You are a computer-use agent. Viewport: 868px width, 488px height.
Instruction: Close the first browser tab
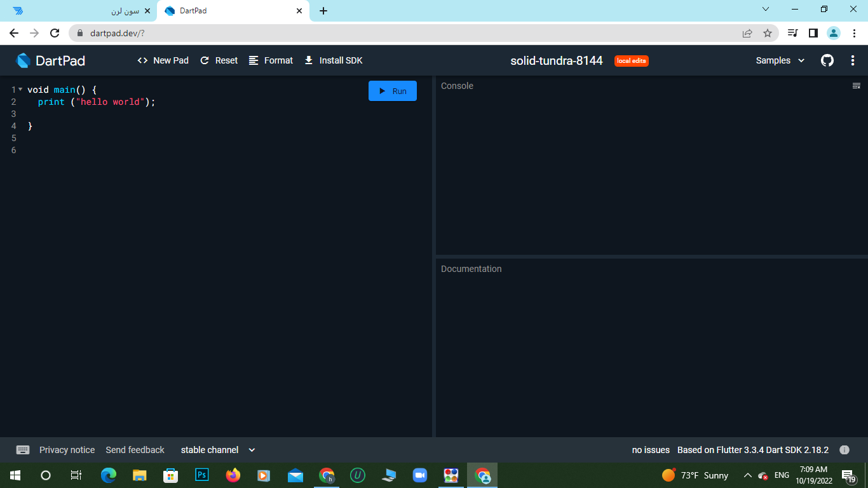coord(147,11)
